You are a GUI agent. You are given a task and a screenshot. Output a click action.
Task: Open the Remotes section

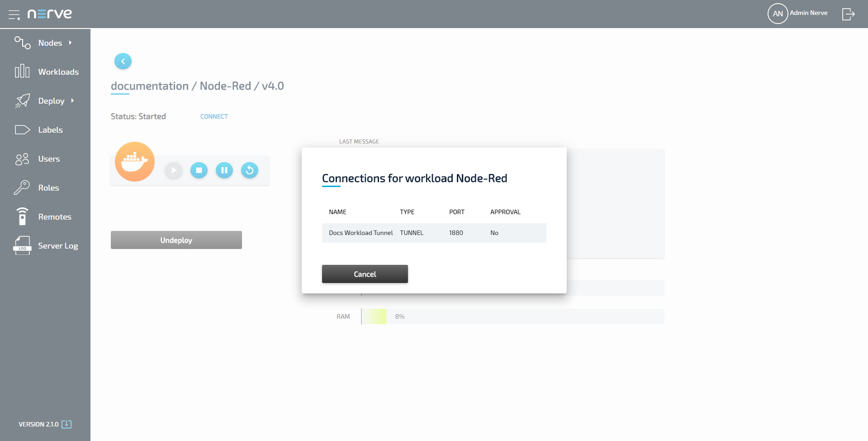pos(54,217)
